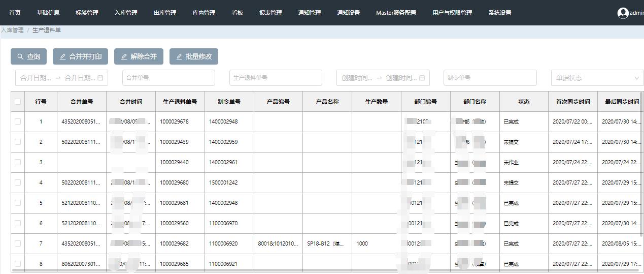Image resolution: width=644 pixels, height=274 pixels.
Task: Open the 报表管理 menu
Action: [x=270, y=13]
